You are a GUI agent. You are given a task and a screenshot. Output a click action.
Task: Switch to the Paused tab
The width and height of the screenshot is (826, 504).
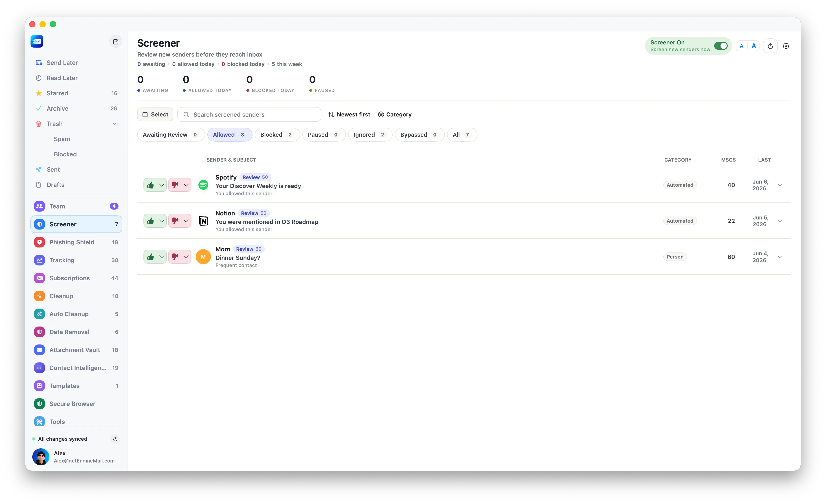323,135
